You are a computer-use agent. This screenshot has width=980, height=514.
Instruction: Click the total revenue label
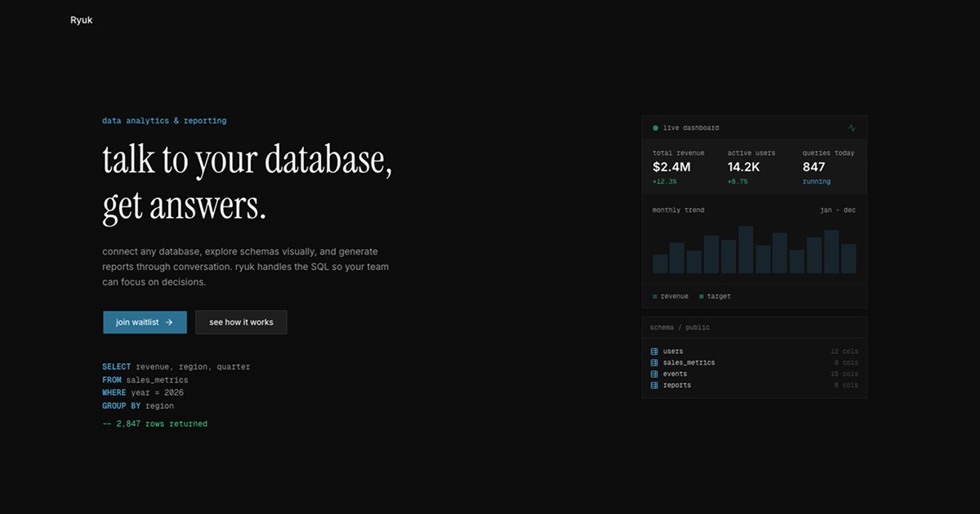click(677, 153)
